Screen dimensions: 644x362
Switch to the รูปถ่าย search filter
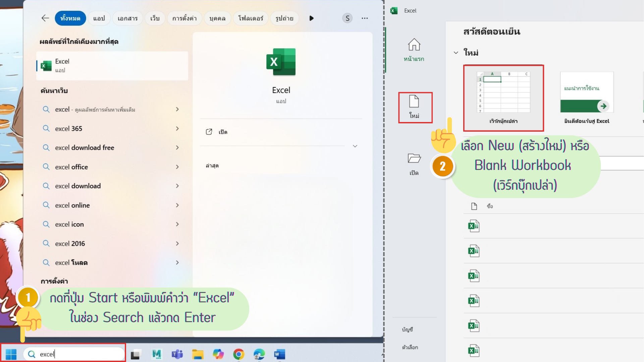pyautogui.click(x=284, y=18)
